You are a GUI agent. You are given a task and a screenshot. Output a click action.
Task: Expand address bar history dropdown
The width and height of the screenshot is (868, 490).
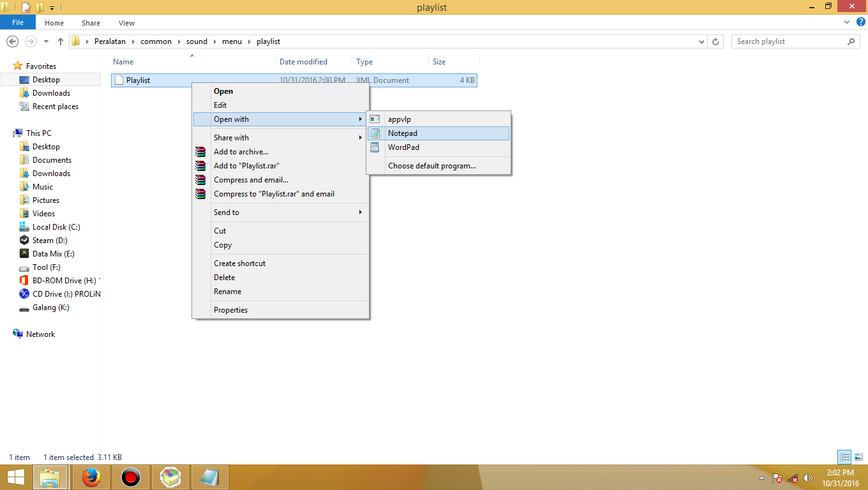pyautogui.click(x=702, y=41)
